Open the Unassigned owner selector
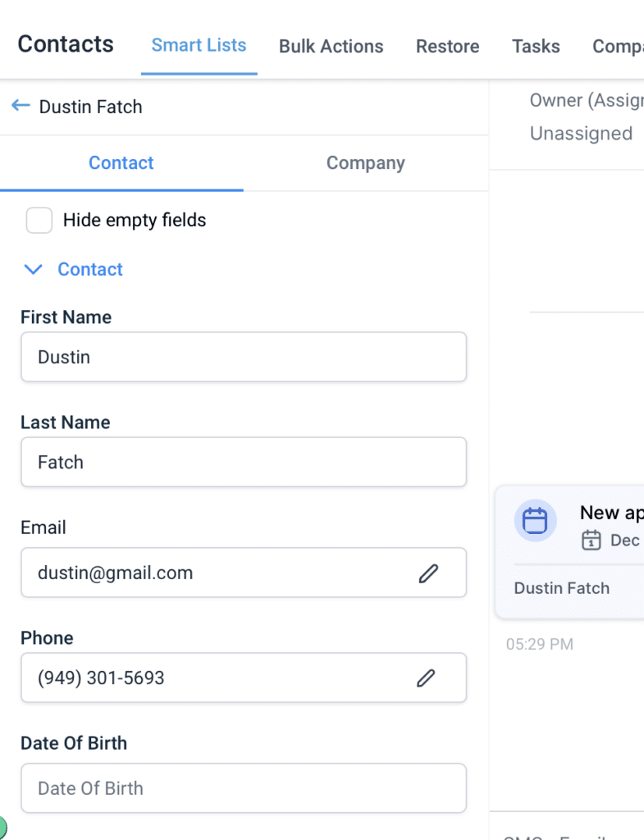The image size is (644, 840). [582, 133]
